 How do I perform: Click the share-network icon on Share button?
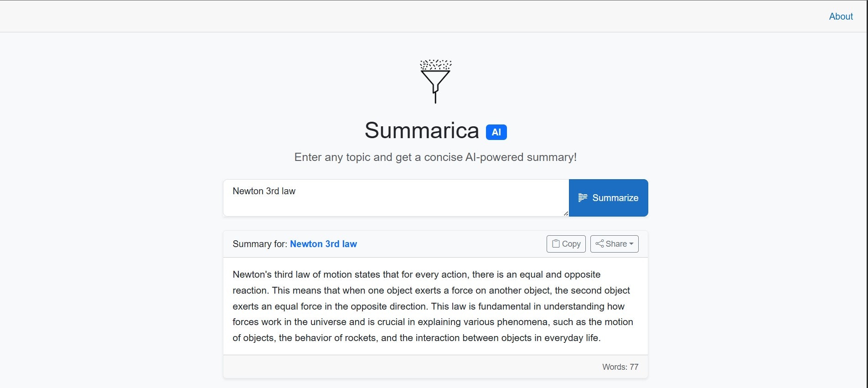pos(600,243)
